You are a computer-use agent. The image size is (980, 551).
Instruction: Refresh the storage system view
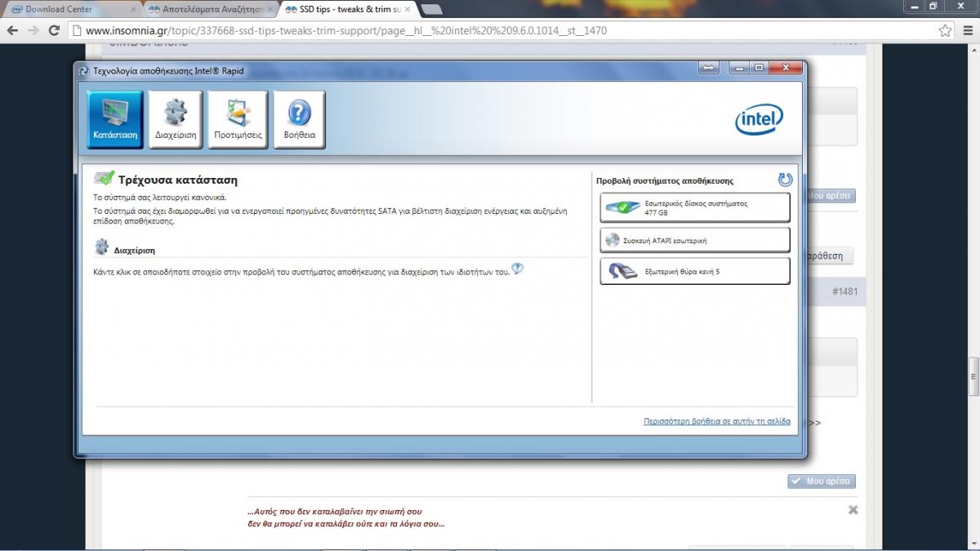[x=786, y=180]
